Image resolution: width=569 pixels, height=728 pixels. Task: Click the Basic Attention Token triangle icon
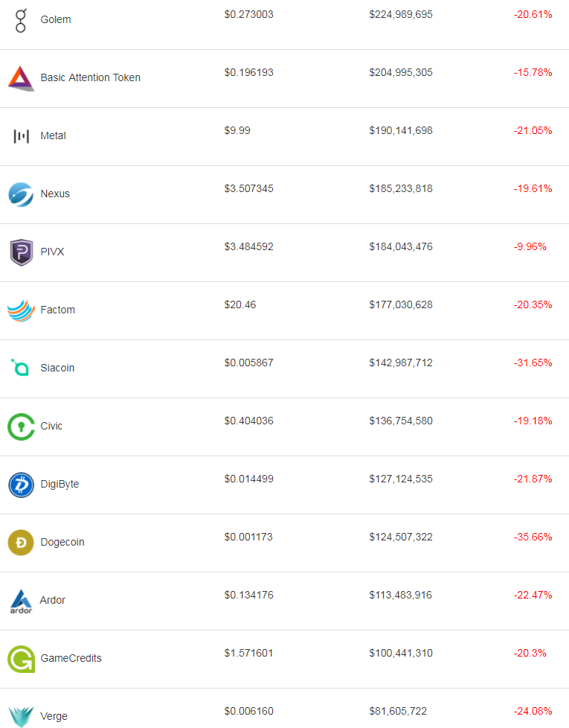(x=21, y=77)
